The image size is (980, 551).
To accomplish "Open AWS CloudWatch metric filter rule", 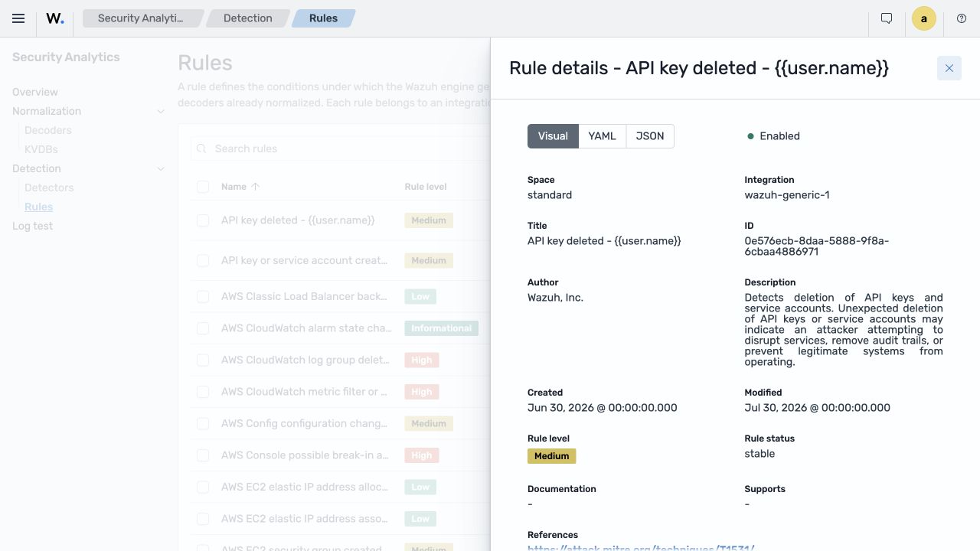I will point(304,392).
